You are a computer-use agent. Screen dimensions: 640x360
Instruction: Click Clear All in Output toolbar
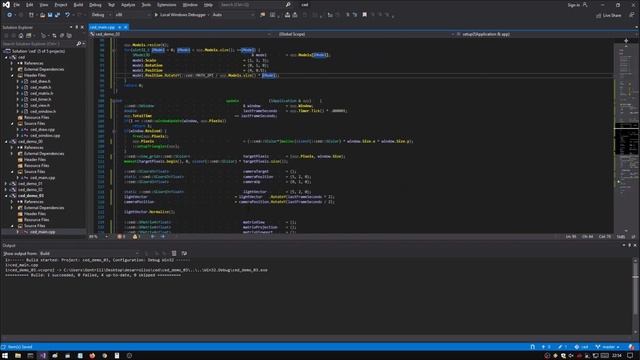click(x=174, y=253)
